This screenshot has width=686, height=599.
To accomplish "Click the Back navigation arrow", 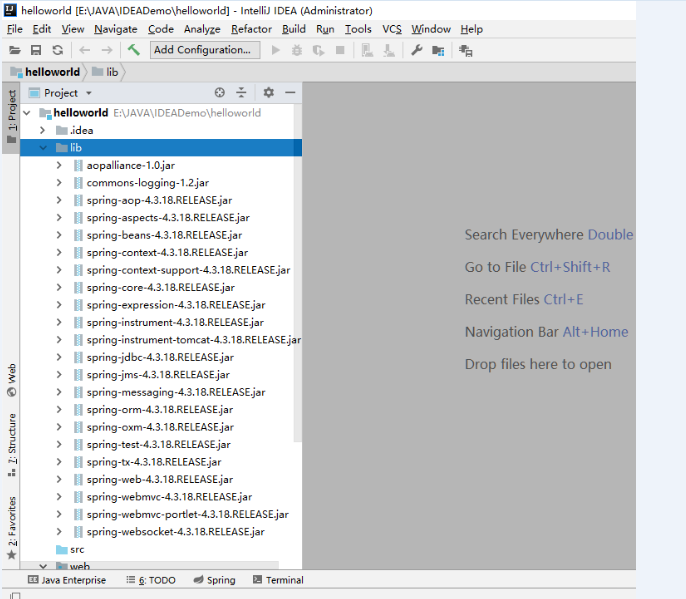I will coord(84,50).
